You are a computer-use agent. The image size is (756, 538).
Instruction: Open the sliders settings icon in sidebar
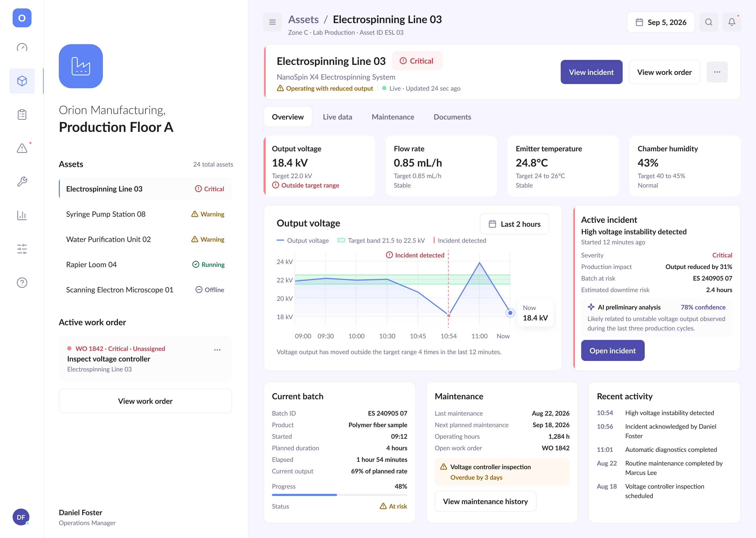(x=22, y=249)
